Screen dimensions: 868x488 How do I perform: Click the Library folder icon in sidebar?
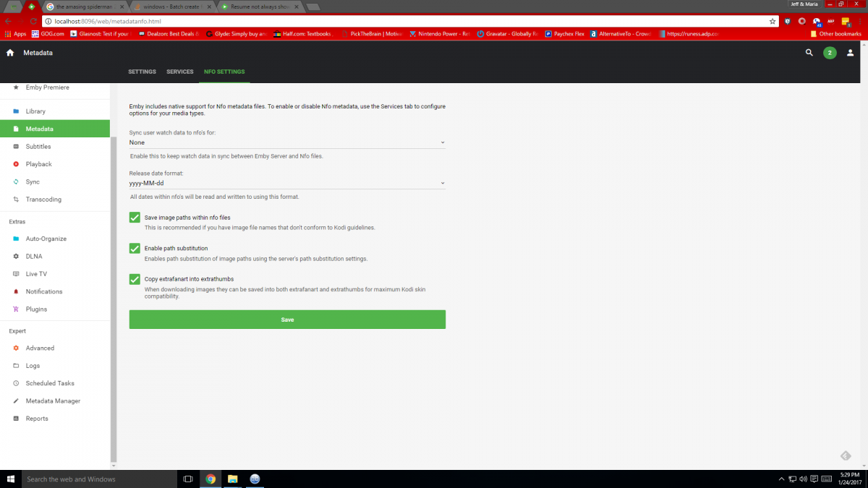click(x=16, y=111)
